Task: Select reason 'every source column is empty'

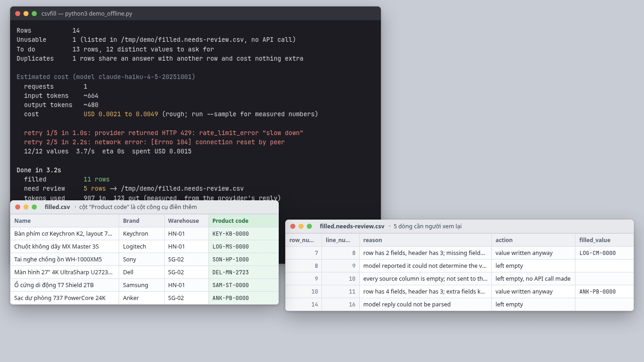Action: click(425, 279)
